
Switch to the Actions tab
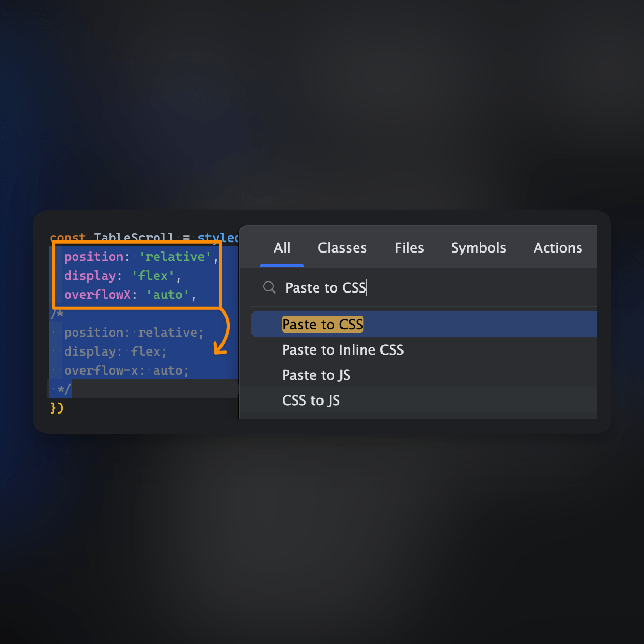click(x=558, y=247)
